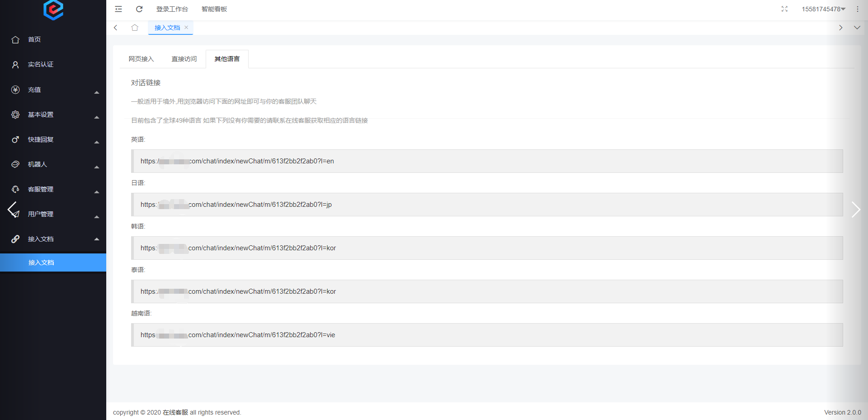Click the 在线客服 footer link
The width and height of the screenshot is (868, 420).
(x=175, y=412)
